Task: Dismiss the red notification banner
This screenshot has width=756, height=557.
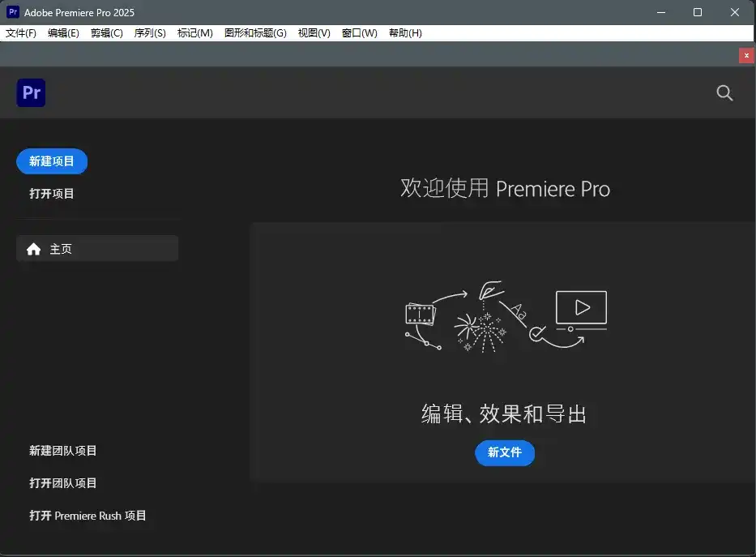Action: click(745, 55)
